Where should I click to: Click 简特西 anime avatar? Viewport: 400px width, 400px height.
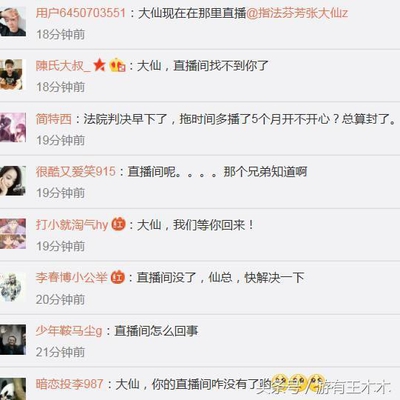13,127
